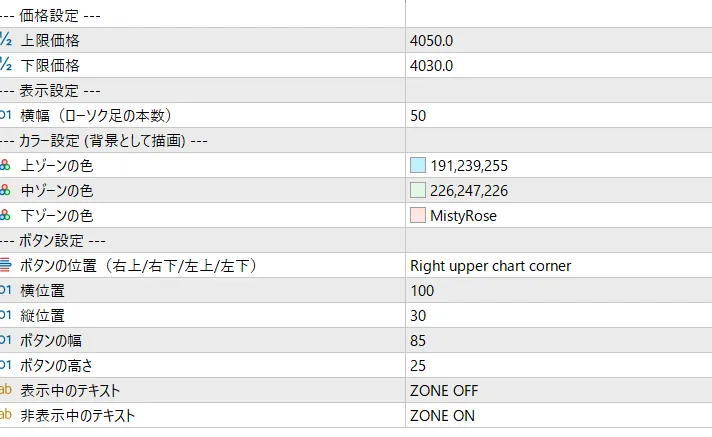The width and height of the screenshot is (712, 437).
Task: Edit the 上限価格 value 4050.0
Action: (559, 40)
